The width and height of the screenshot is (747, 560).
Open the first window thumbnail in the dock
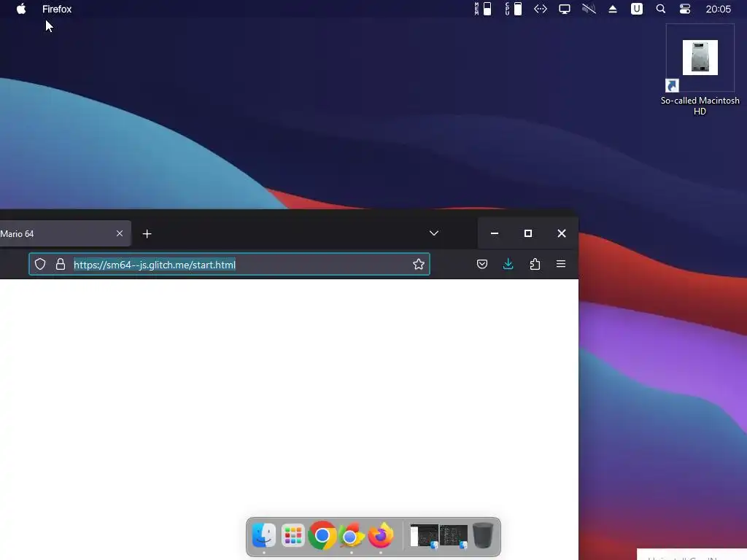(x=424, y=536)
